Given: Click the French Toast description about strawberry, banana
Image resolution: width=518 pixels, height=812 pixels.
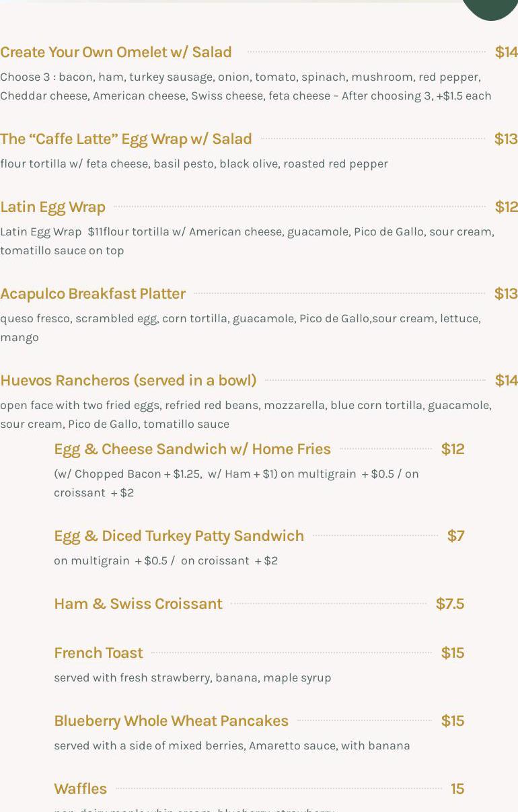Looking at the screenshot, I should point(192,677).
